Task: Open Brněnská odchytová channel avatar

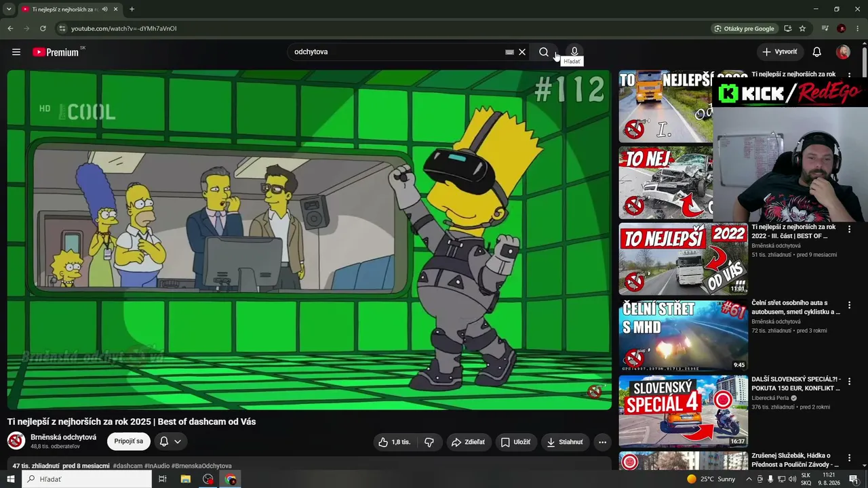Action: (16, 441)
